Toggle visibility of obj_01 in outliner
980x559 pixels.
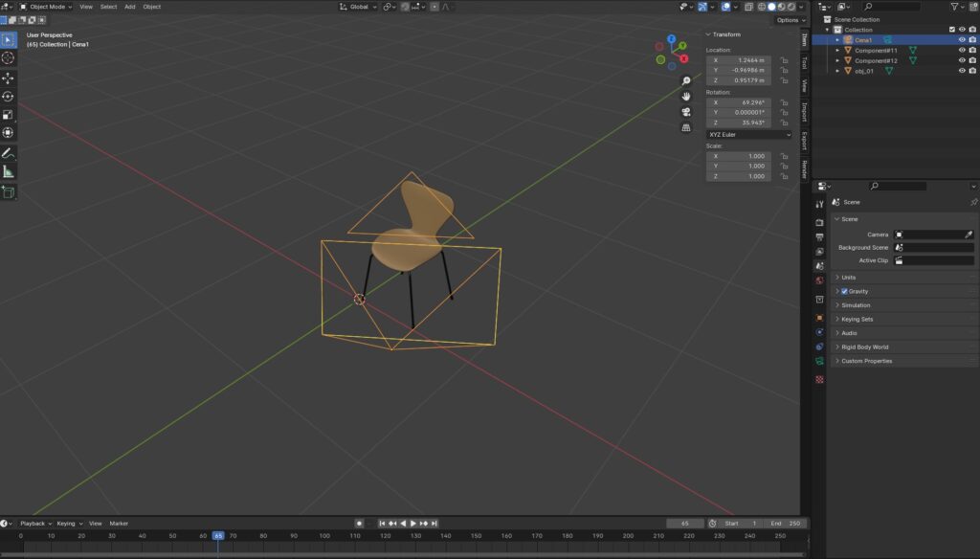coord(962,71)
